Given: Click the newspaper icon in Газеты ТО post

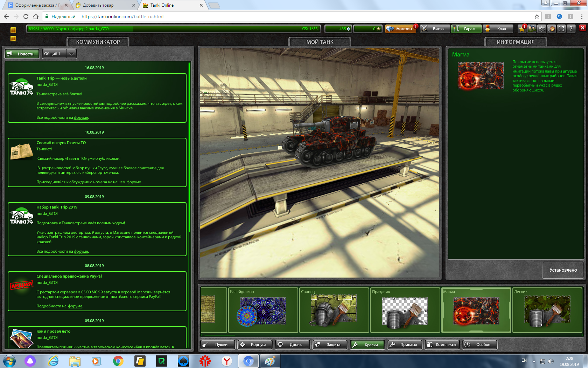Looking at the screenshot, I should pos(21,151).
